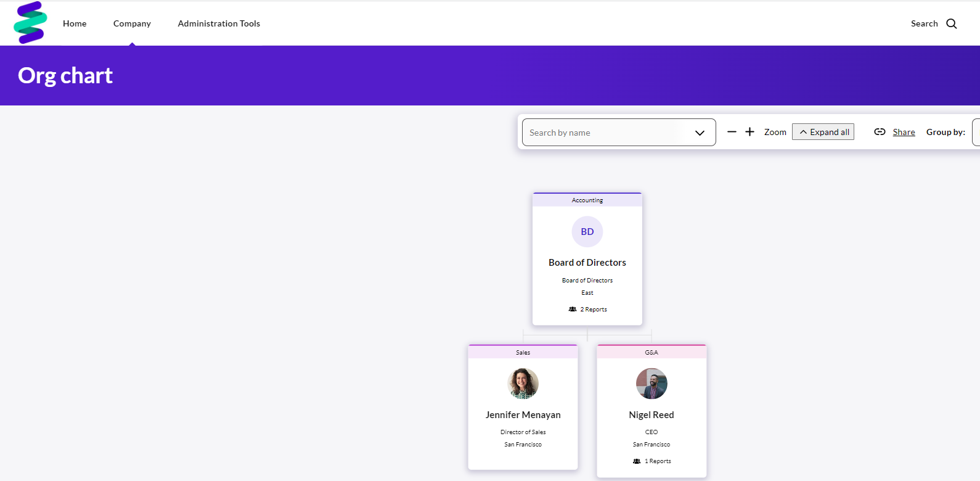Open the Group by dropdown
The image size is (980, 481).
(976, 132)
